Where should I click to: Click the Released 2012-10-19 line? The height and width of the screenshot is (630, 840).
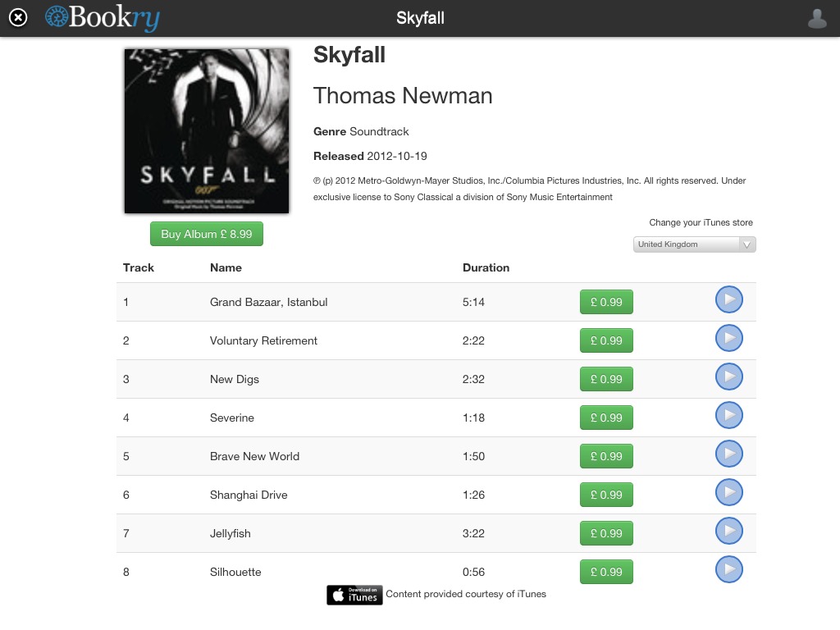[x=370, y=157]
